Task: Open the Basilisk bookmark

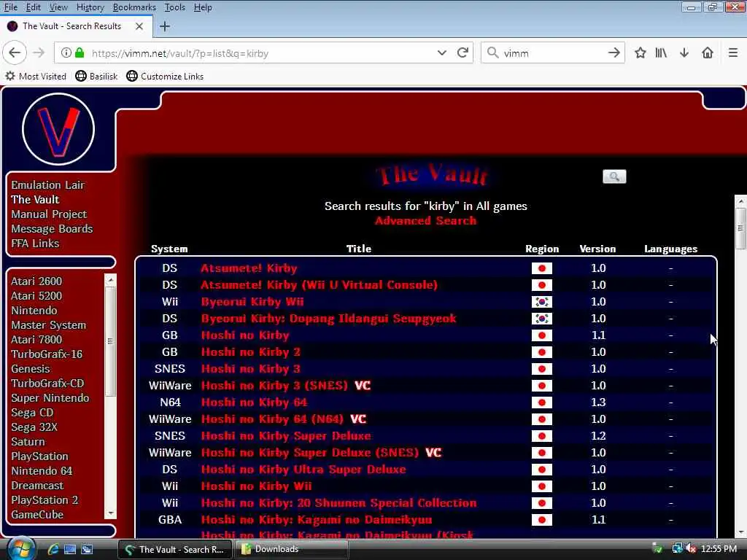Action: tap(97, 76)
